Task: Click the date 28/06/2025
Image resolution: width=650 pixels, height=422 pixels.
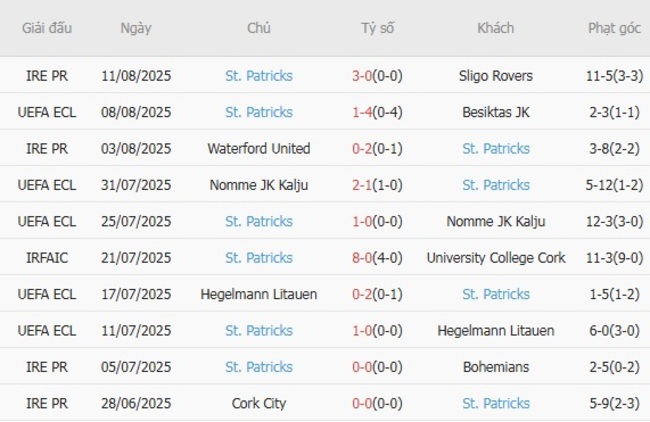Action: tap(136, 403)
